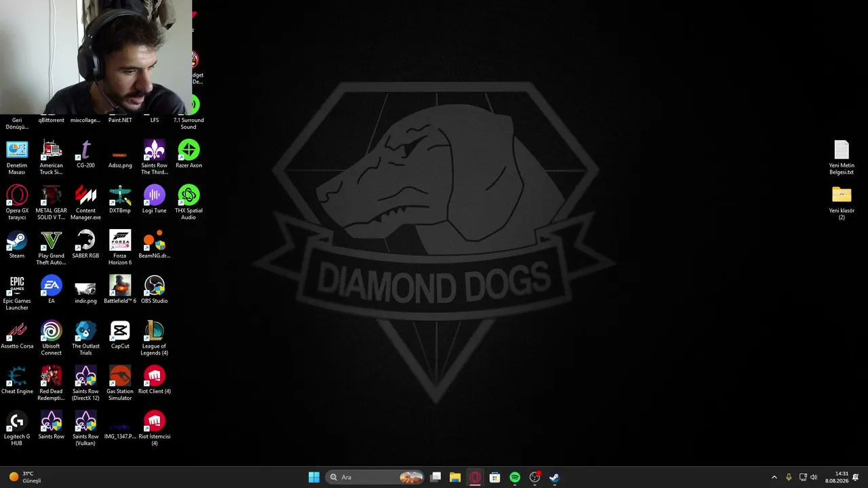This screenshot has height=488, width=868.
Task: Click the microphone tray icon
Action: (789, 477)
